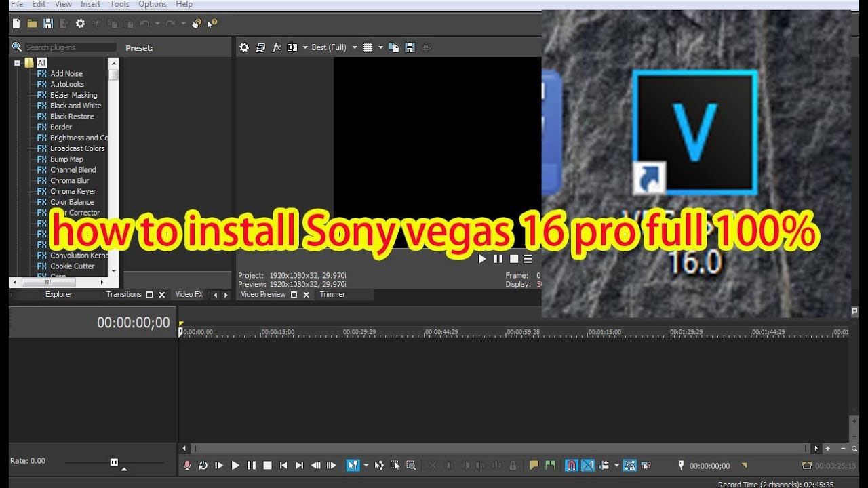Open a project with the folder icon
This screenshot has width=868, height=488.
[x=32, y=24]
